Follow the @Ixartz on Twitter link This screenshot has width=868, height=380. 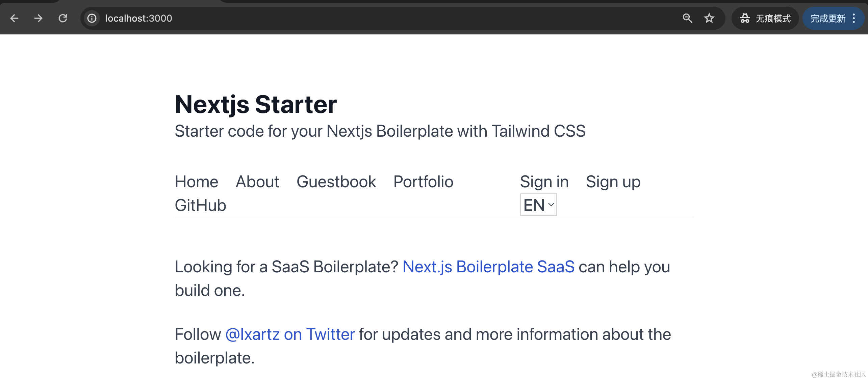click(290, 334)
